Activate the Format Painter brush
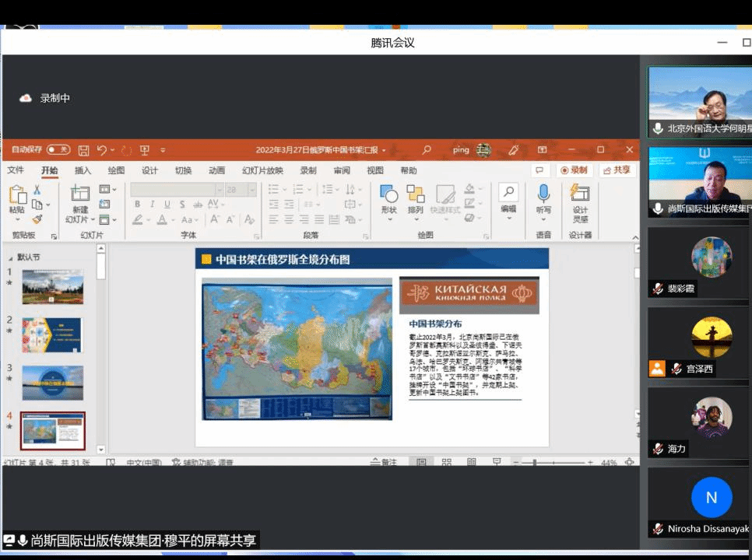Image resolution: width=752 pixels, height=560 pixels. [37, 219]
